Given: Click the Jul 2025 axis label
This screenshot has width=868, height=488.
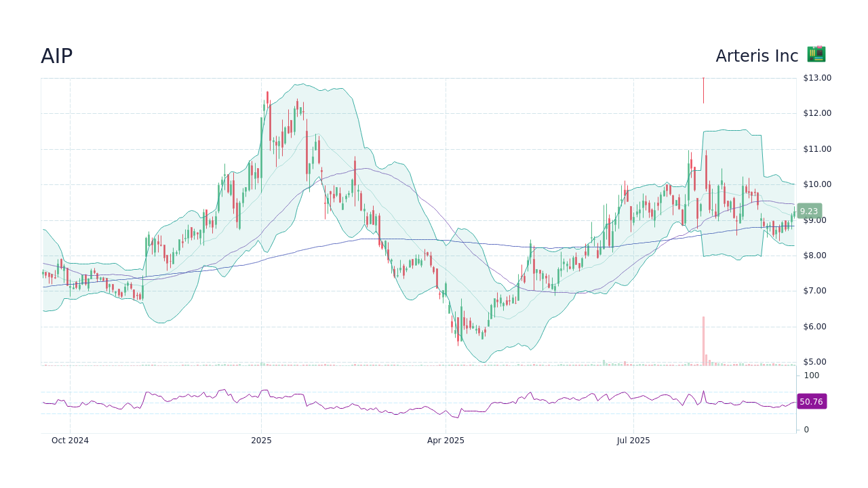Looking at the screenshot, I should pos(633,441).
